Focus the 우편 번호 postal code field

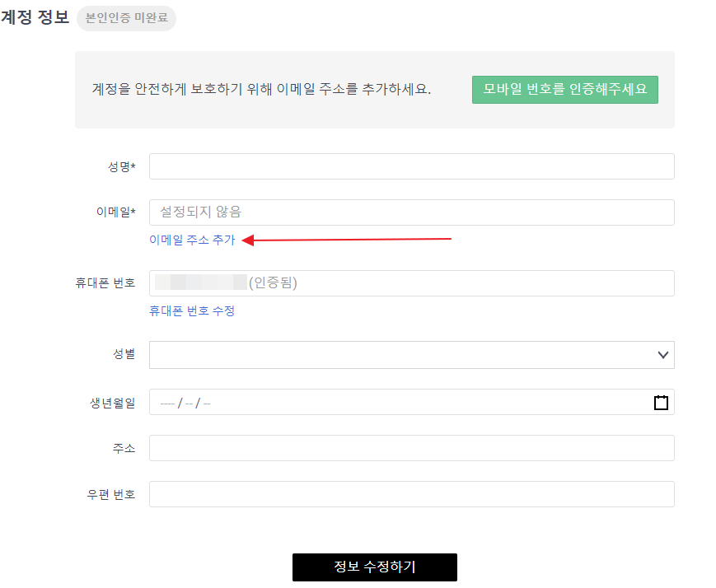[x=412, y=493]
